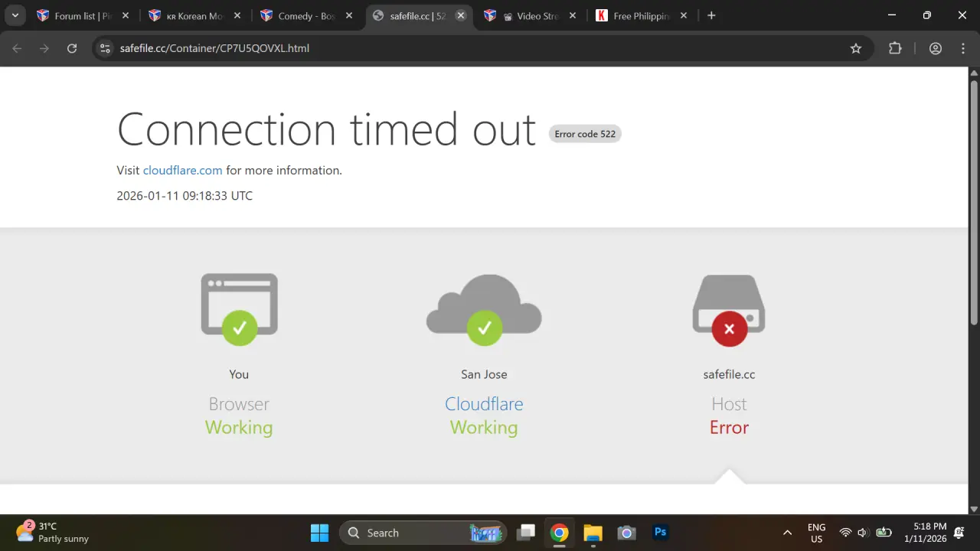
Task: Select the safefile.cc tab
Action: click(x=419, y=15)
